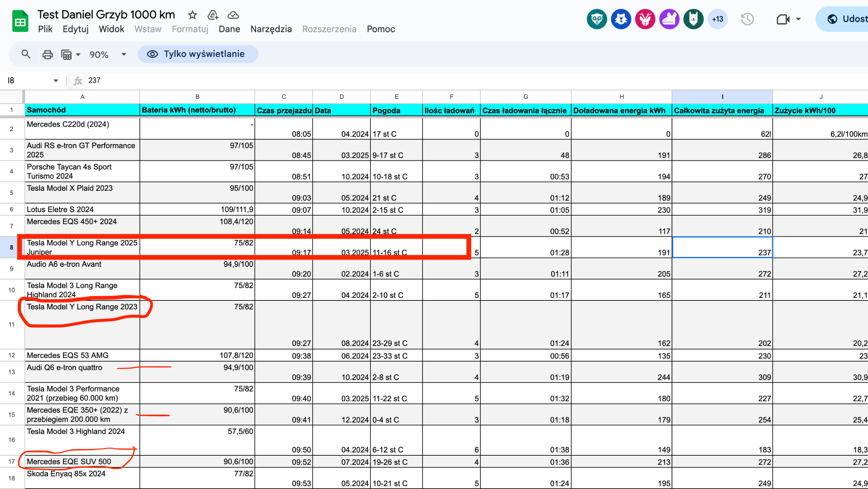Select the Mercedes EQE SUV 500 cell
The height and width of the screenshot is (489, 868).
tap(82, 461)
